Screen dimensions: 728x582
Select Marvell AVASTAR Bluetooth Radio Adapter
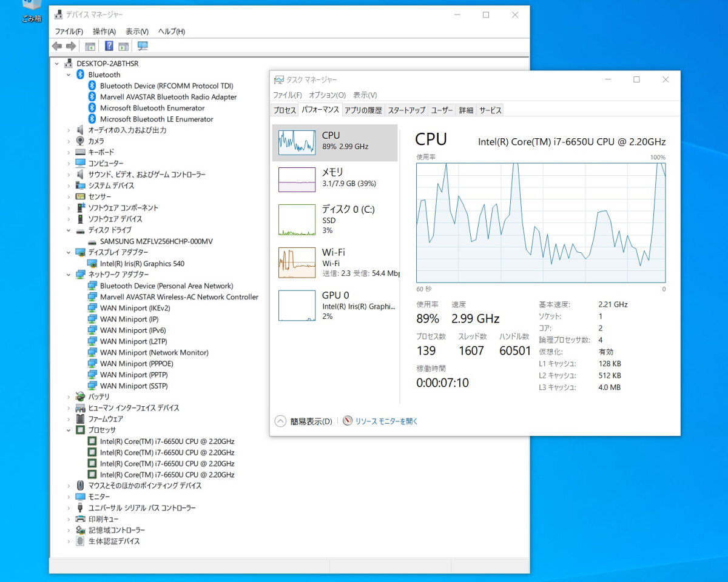[x=168, y=97]
